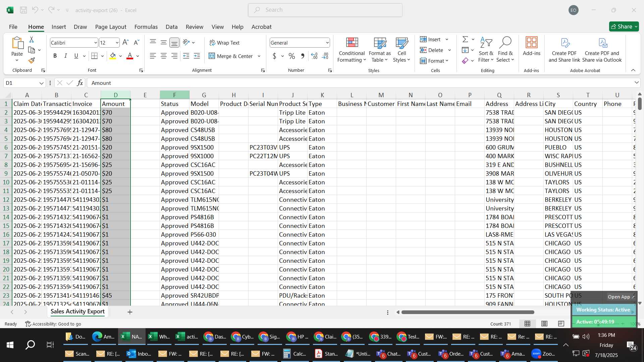Screen dimensions: 644x362
Task: Expand Merge & Center dropdown arrow
Action: (x=259, y=56)
